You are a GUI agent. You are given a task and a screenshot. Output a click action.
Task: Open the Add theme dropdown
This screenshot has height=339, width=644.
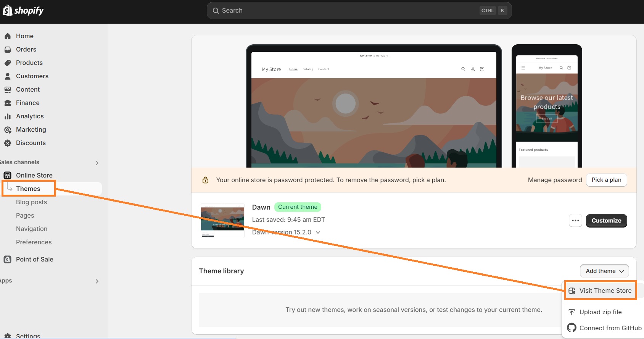pos(604,271)
